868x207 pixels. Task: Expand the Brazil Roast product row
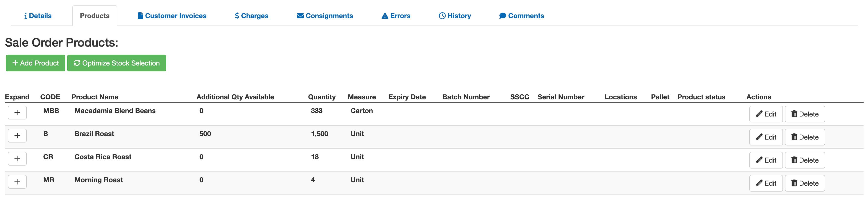(x=17, y=136)
